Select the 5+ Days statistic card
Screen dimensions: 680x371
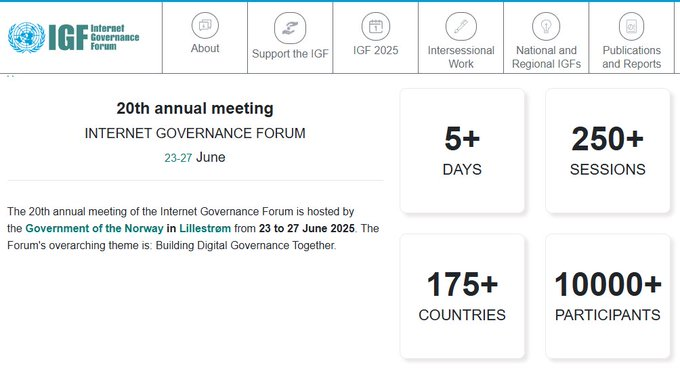(462, 151)
